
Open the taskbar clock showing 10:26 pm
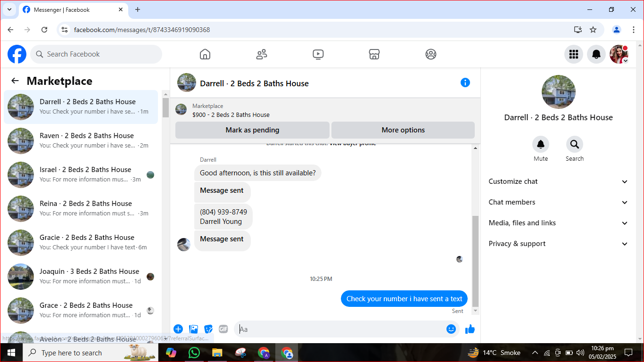point(602,353)
